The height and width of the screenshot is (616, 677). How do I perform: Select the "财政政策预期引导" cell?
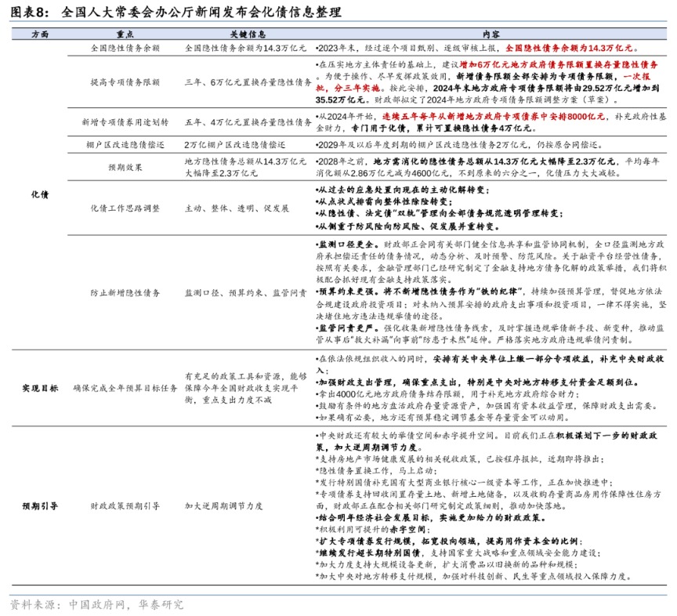125,506
